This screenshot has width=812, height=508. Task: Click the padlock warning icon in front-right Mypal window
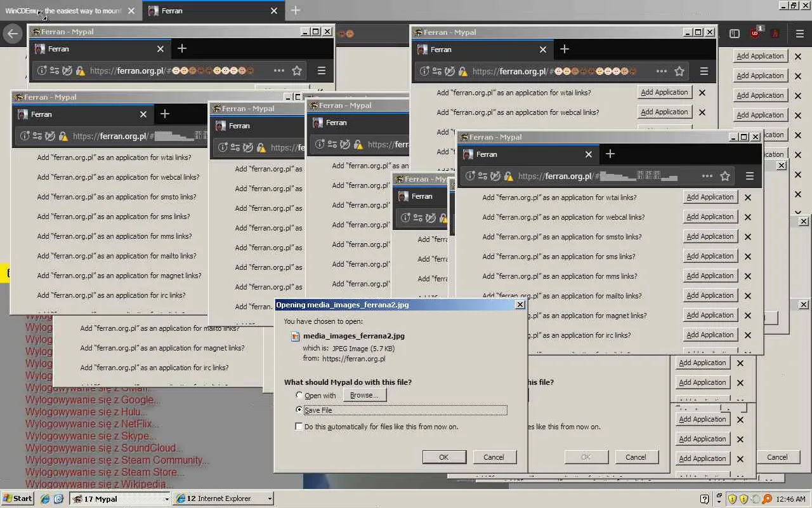[x=509, y=176]
